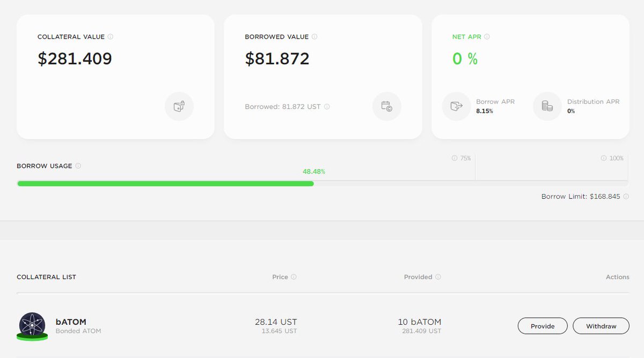
Task: Click the Withdraw button for bATOM
Action: (601, 326)
